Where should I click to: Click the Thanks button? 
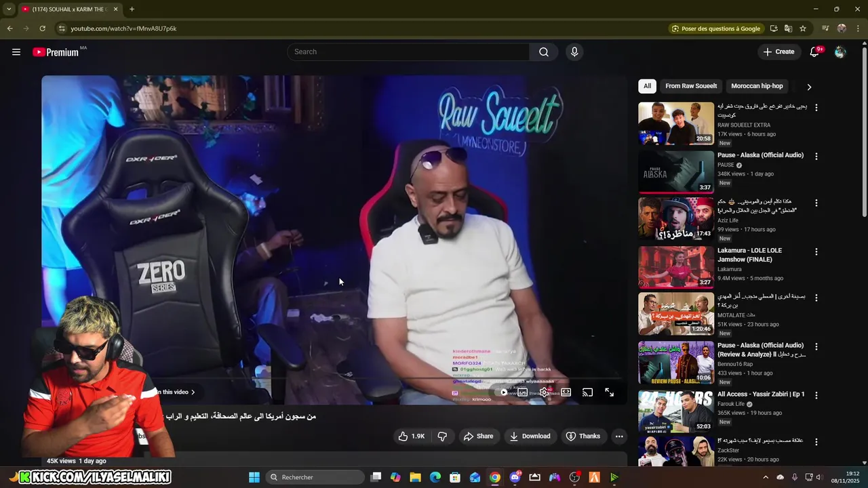[x=583, y=436]
